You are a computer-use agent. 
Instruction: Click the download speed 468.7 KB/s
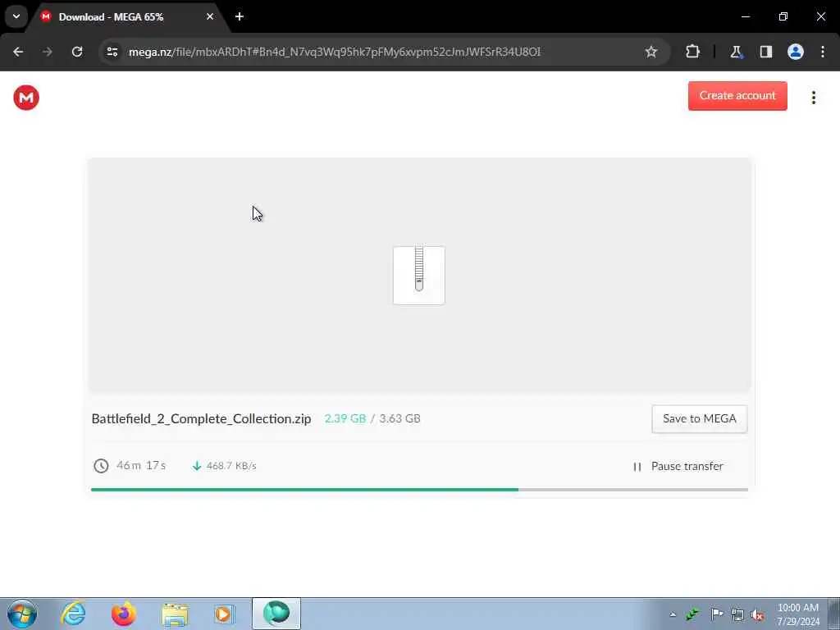(x=231, y=466)
